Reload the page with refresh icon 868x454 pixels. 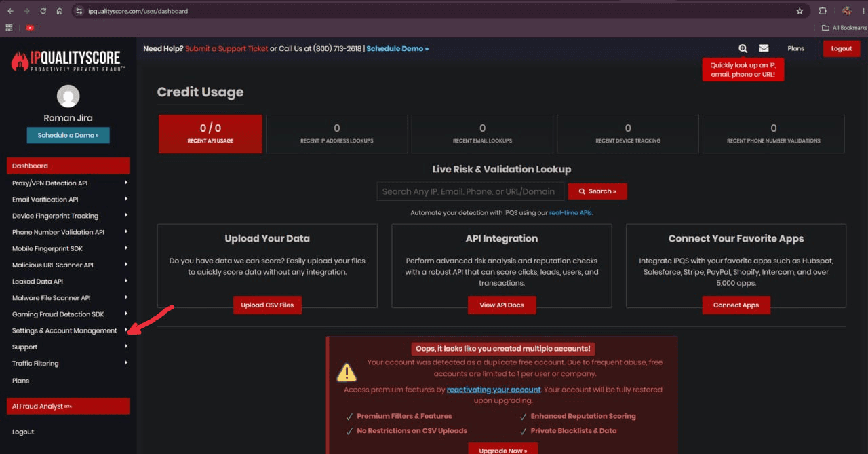point(43,11)
